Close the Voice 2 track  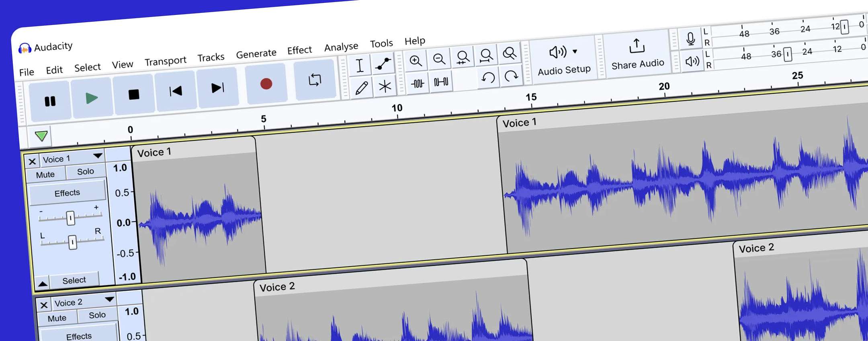point(44,305)
